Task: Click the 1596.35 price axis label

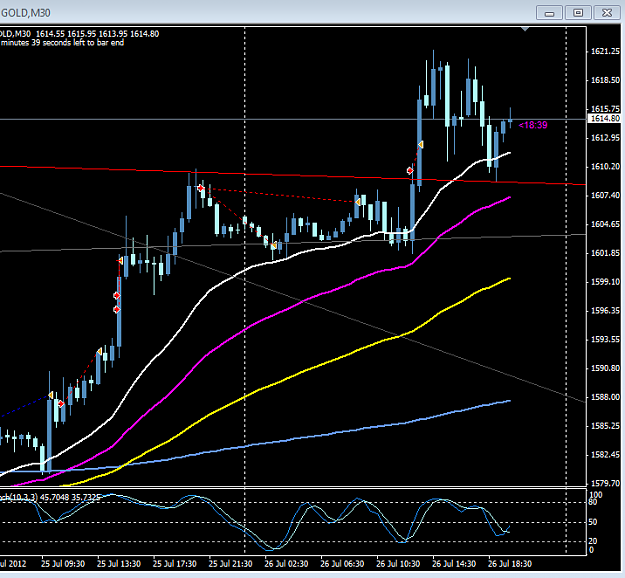Action: (605, 311)
